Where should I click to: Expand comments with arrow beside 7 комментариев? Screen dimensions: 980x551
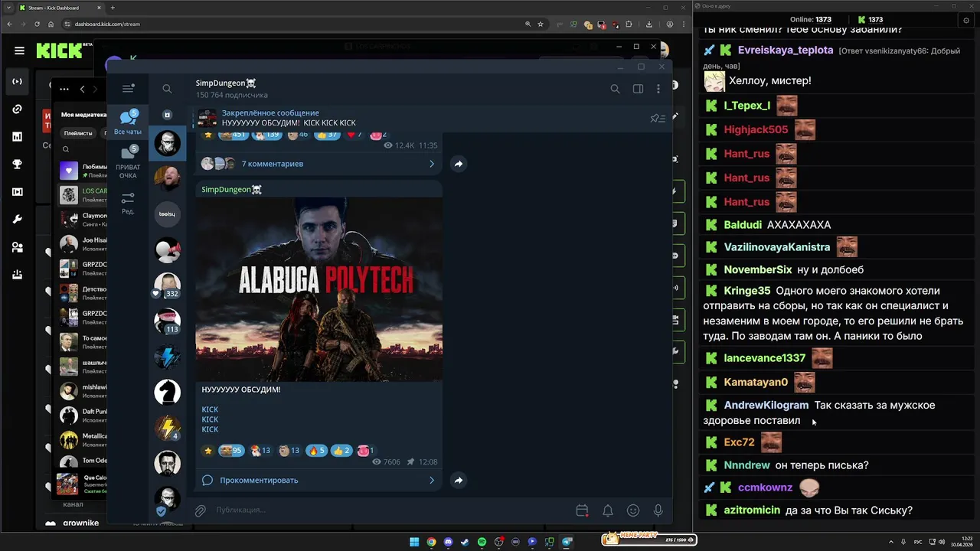(x=431, y=164)
